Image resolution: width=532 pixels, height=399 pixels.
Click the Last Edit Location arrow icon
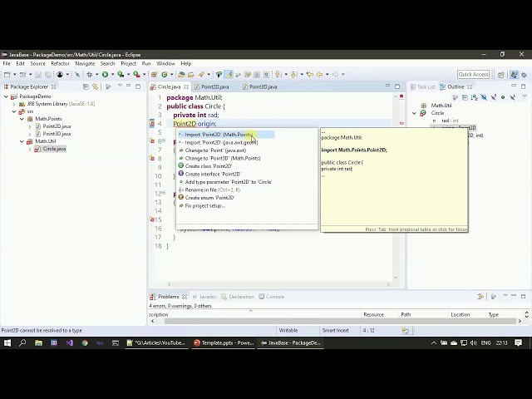tap(309, 74)
